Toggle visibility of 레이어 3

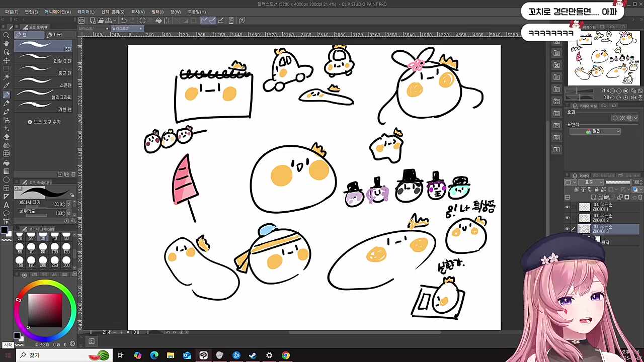coord(568,229)
